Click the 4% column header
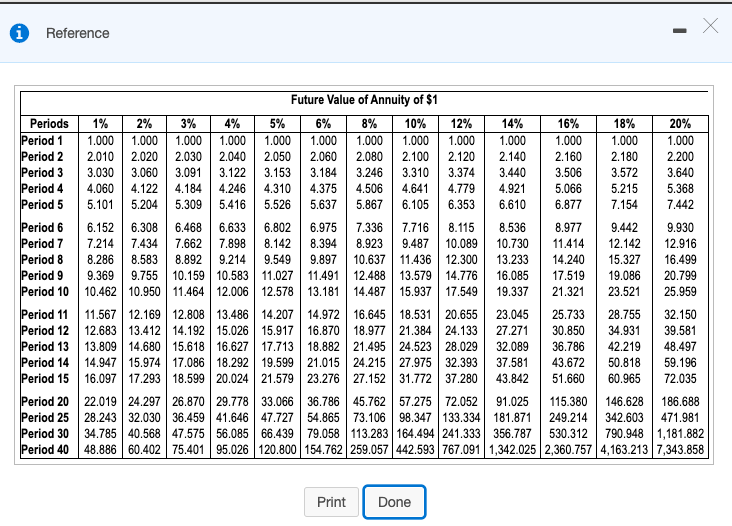 (232, 124)
